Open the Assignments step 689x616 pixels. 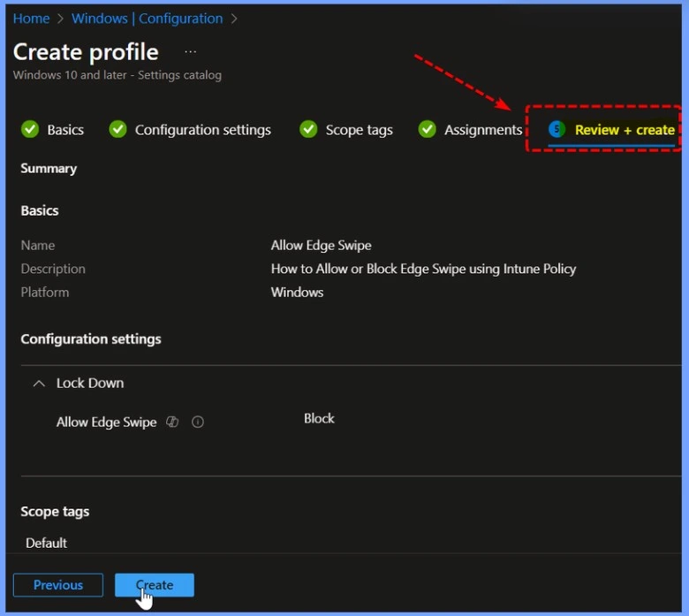click(483, 130)
